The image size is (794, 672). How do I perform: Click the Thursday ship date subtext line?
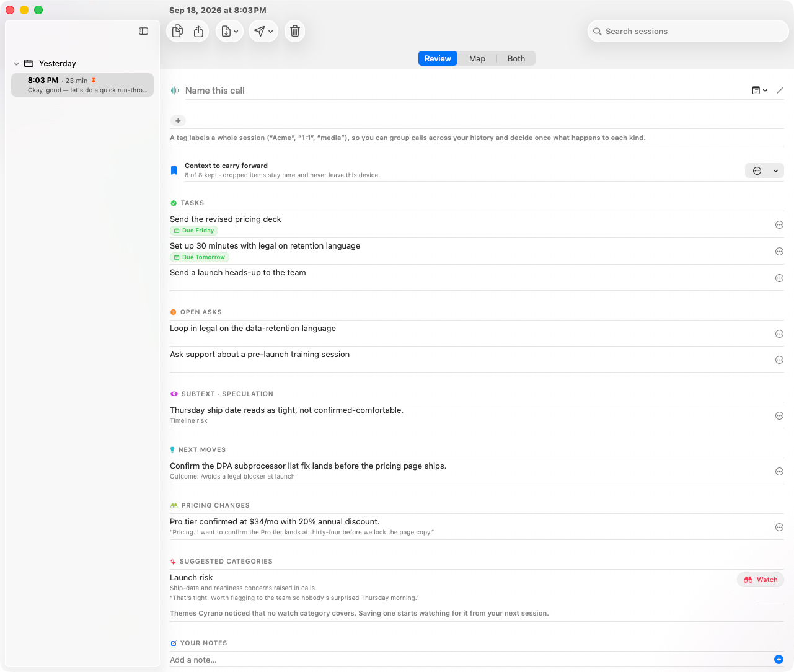click(286, 410)
